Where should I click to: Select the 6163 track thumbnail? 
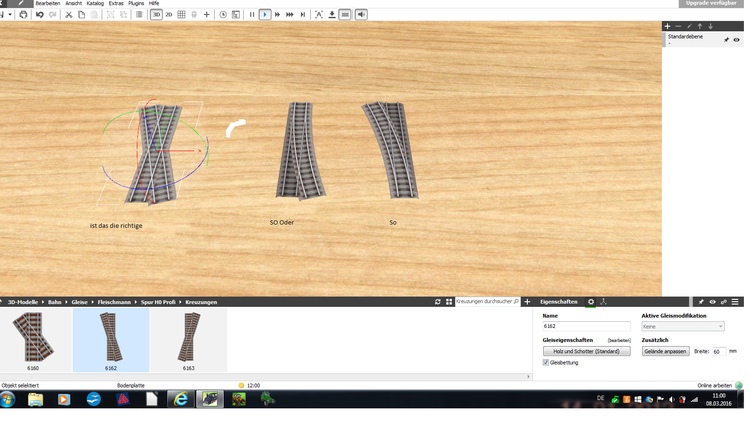click(x=188, y=340)
